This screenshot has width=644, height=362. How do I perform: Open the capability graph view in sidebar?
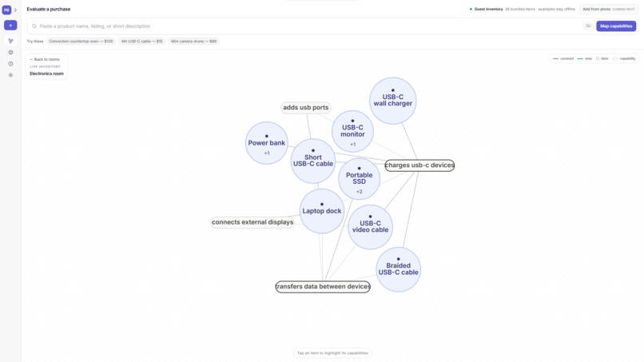[10, 41]
